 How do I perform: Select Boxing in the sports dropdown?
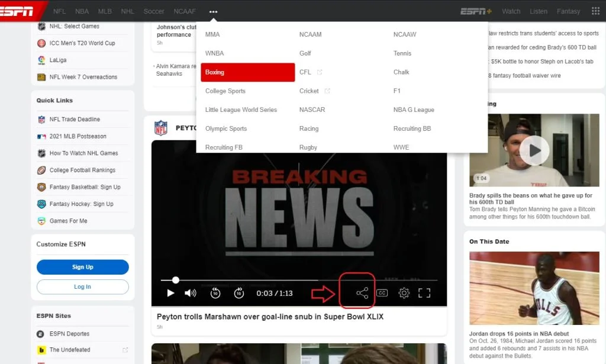[248, 72]
